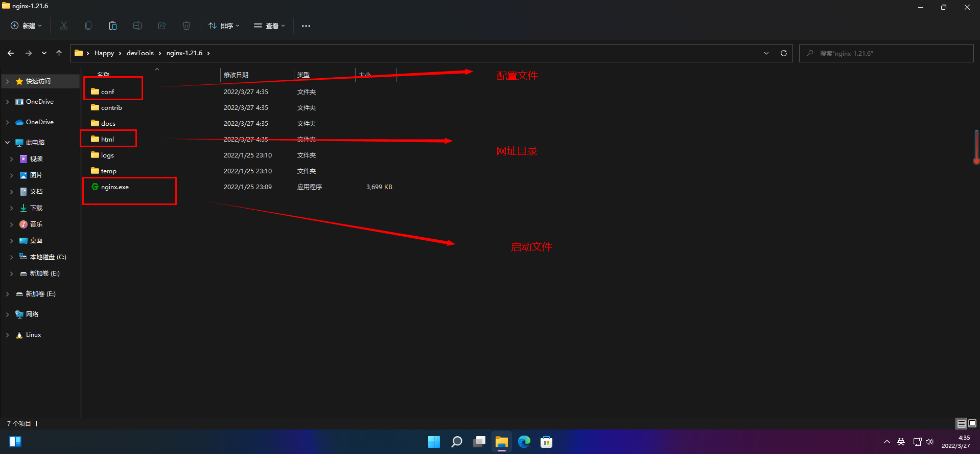Select the contrib folder

[x=111, y=107]
